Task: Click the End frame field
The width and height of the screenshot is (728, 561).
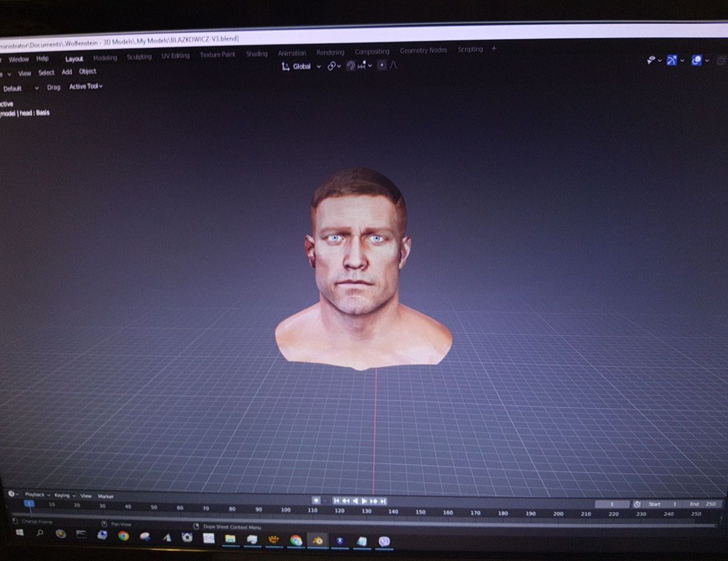Action: [702, 504]
